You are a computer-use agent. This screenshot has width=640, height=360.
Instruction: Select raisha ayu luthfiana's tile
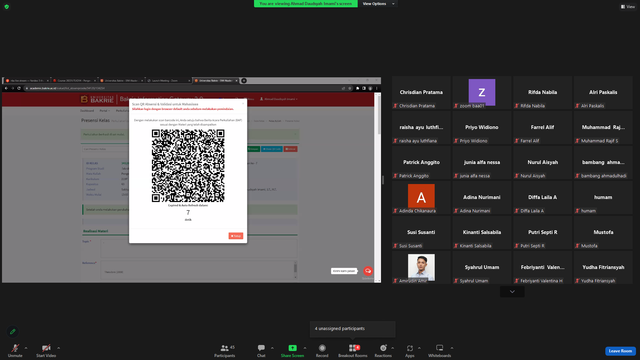[421, 128]
